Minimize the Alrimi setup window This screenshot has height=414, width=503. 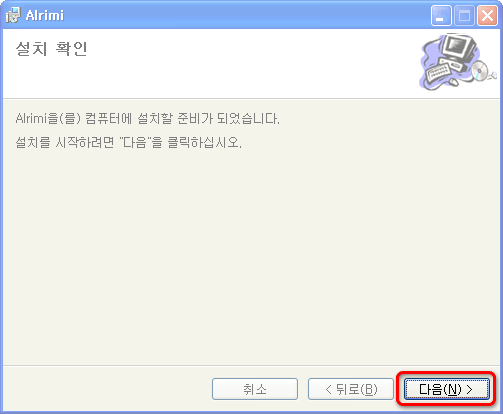[441, 16]
